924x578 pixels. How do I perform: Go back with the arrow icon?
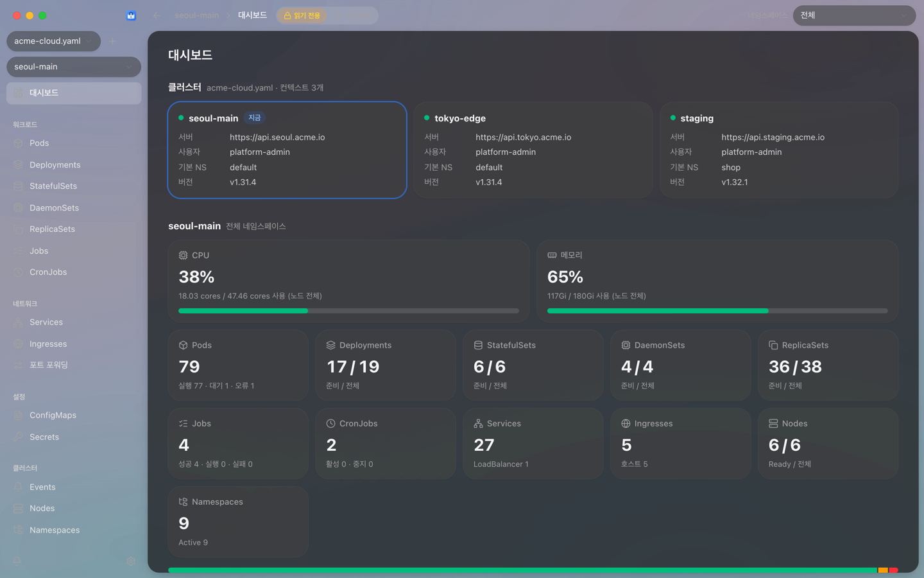[157, 15]
